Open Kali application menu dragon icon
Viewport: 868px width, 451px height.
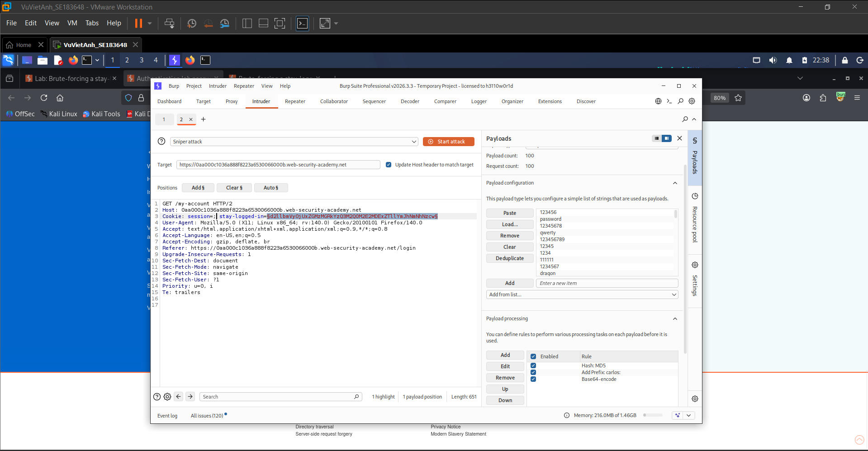pos(8,60)
